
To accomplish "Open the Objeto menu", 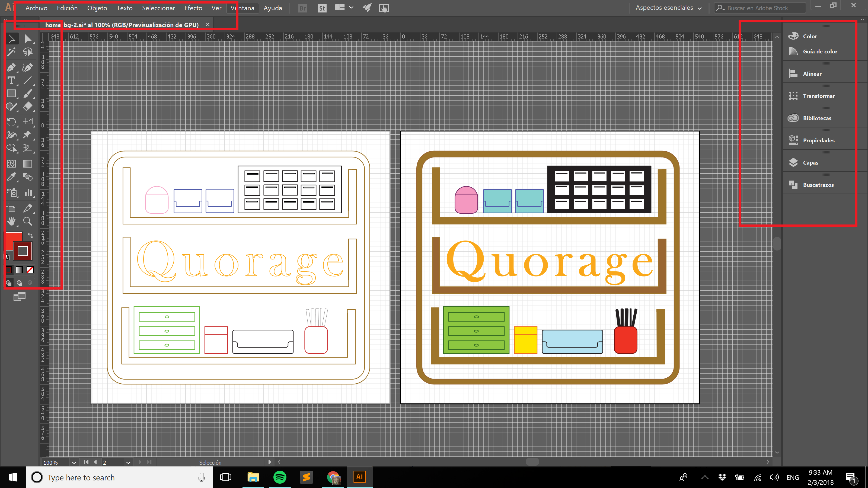I will click(x=97, y=8).
